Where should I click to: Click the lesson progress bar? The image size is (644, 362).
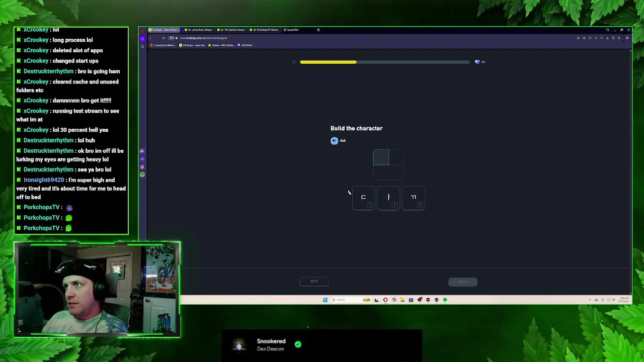[x=385, y=62]
